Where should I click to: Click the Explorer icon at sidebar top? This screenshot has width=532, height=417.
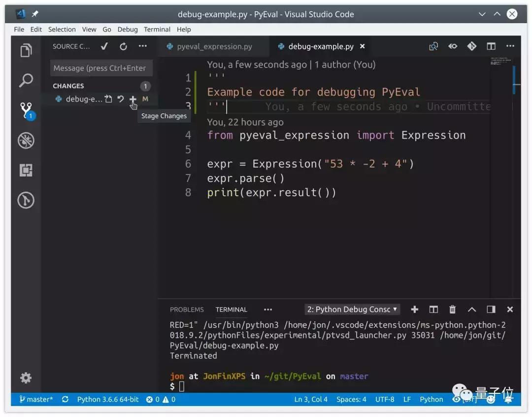coord(26,50)
